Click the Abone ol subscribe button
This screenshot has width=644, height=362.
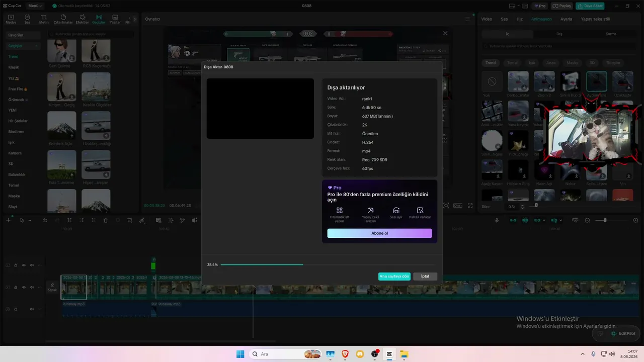[x=379, y=233]
